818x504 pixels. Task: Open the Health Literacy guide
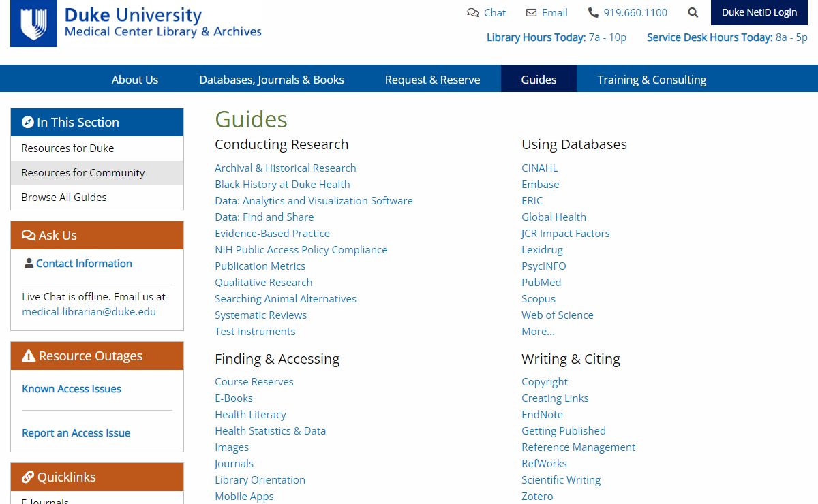[x=250, y=414]
